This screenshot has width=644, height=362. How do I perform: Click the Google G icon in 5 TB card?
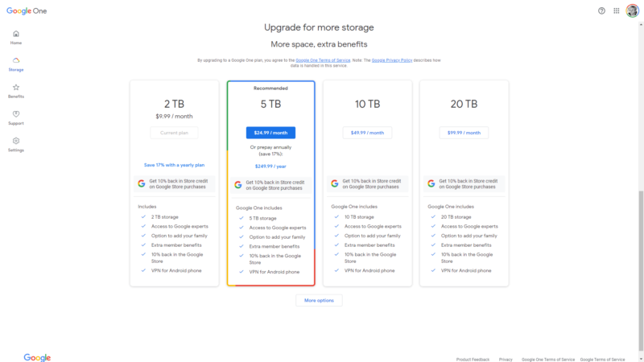tap(237, 185)
